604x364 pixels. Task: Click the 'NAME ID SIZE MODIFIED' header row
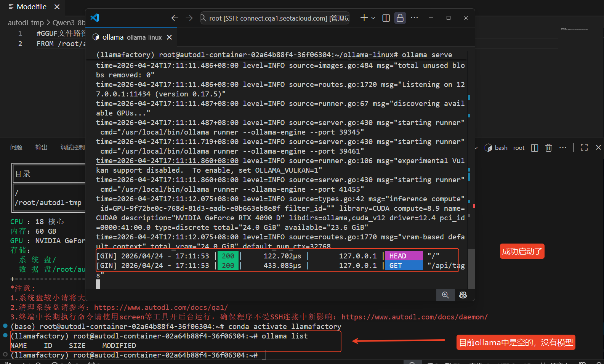(x=73, y=346)
